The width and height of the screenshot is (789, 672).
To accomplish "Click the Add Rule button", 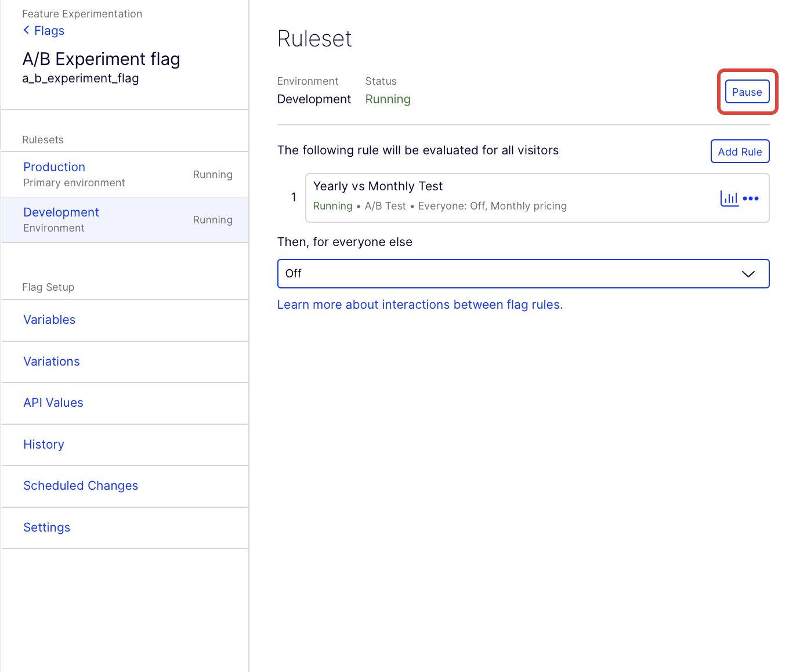I will (x=740, y=151).
